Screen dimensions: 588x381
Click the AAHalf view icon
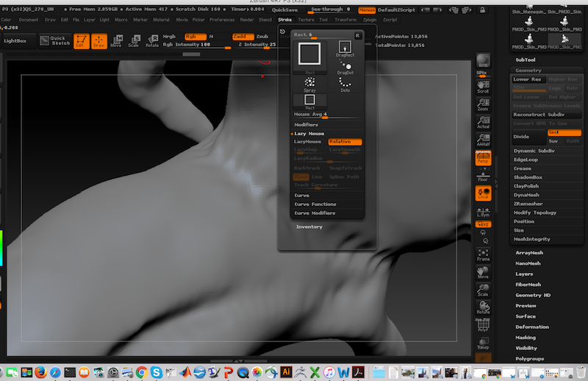483,140
